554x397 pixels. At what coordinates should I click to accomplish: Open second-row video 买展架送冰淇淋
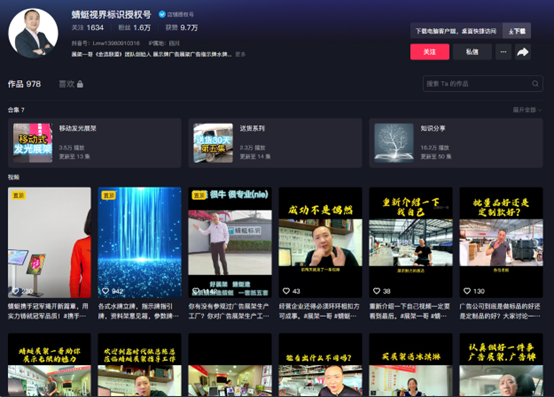point(411,365)
